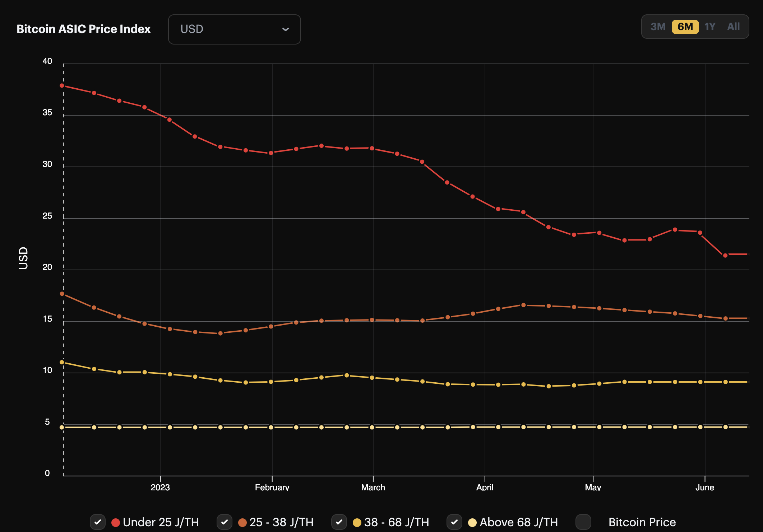The width and height of the screenshot is (763, 532).
Task: Click the yellow 38 - 68 J/TH legend dot
Action: [x=356, y=523]
